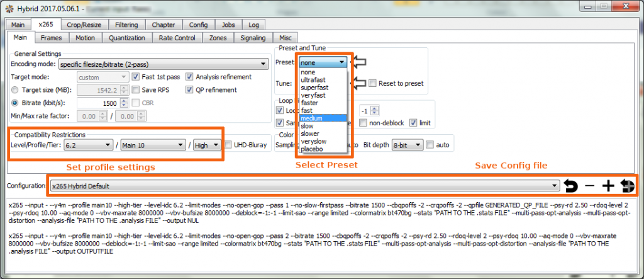Open the Profile Main 10 dropdown
The image size is (644, 279).
(x=153, y=145)
